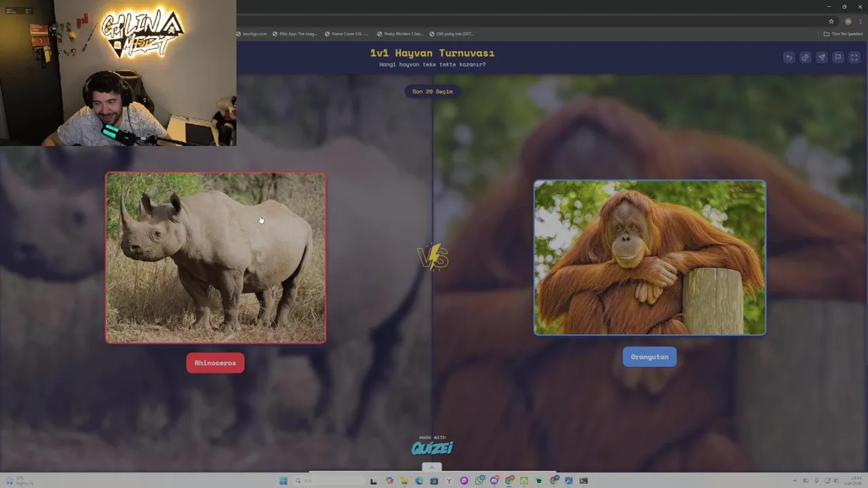Choose the Orangutan photo

pyautogui.click(x=650, y=258)
